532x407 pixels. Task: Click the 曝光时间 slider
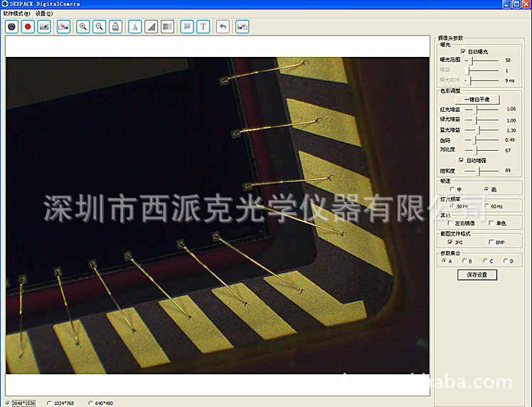pyautogui.click(x=482, y=80)
